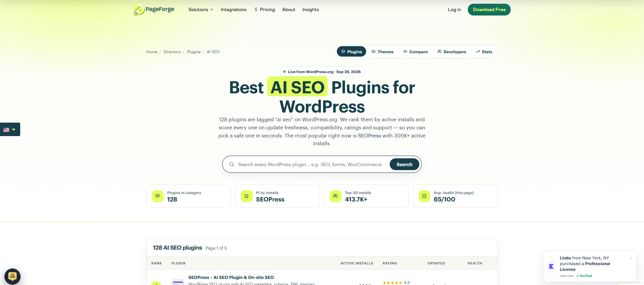Click the Active Installs column header
This screenshot has height=285, width=644.
coord(357,263)
